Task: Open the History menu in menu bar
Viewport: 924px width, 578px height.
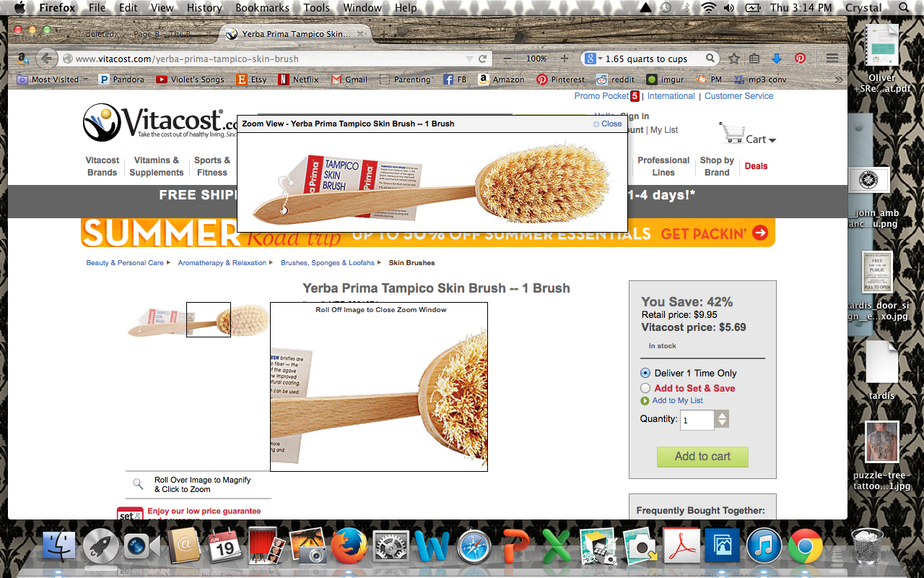Action: point(204,8)
